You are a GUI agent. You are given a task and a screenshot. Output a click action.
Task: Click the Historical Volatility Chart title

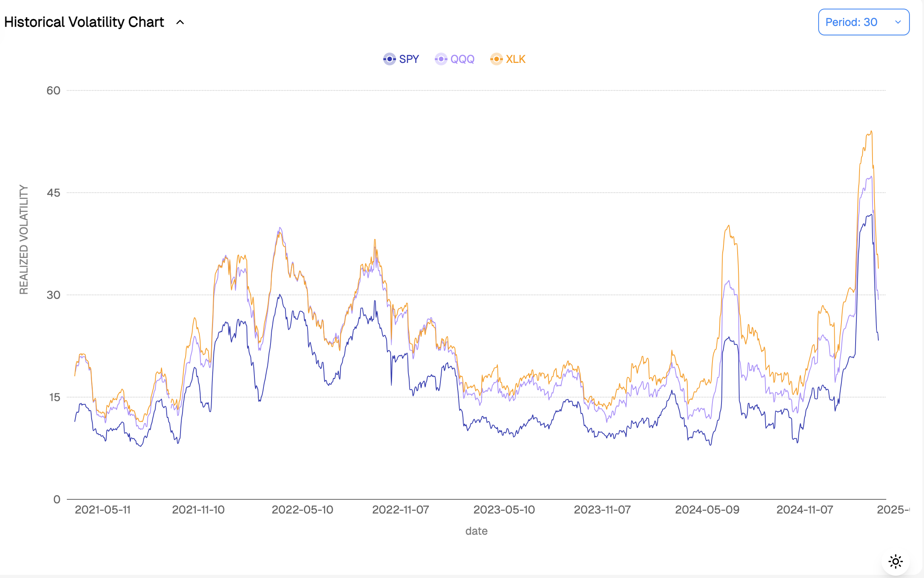coord(84,22)
